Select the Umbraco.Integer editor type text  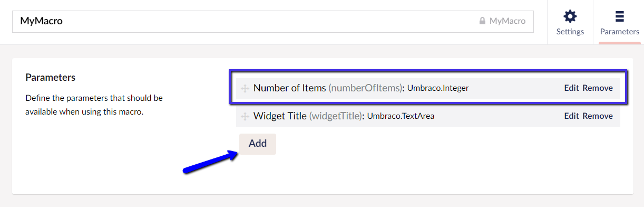438,88
